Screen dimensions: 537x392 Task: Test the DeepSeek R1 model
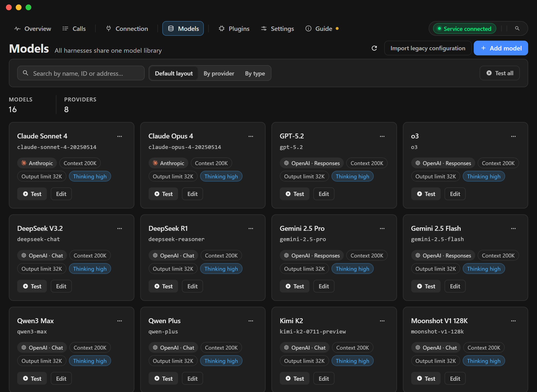pos(163,286)
